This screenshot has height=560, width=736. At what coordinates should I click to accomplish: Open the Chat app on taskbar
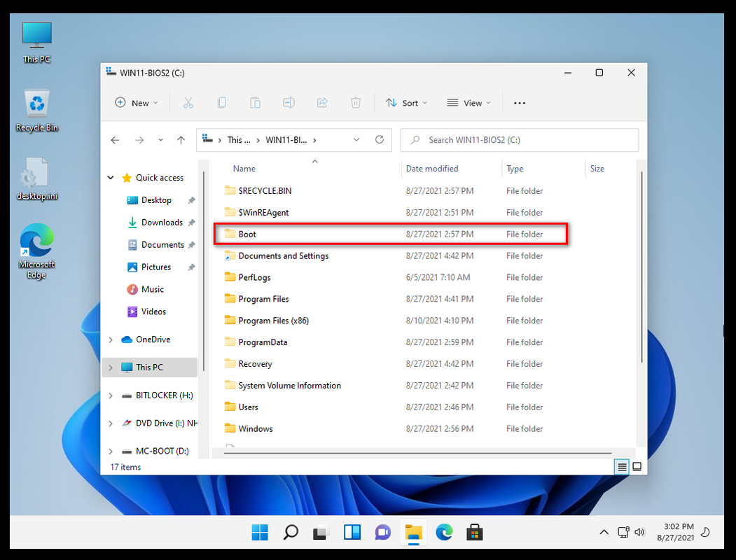(x=382, y=532)
